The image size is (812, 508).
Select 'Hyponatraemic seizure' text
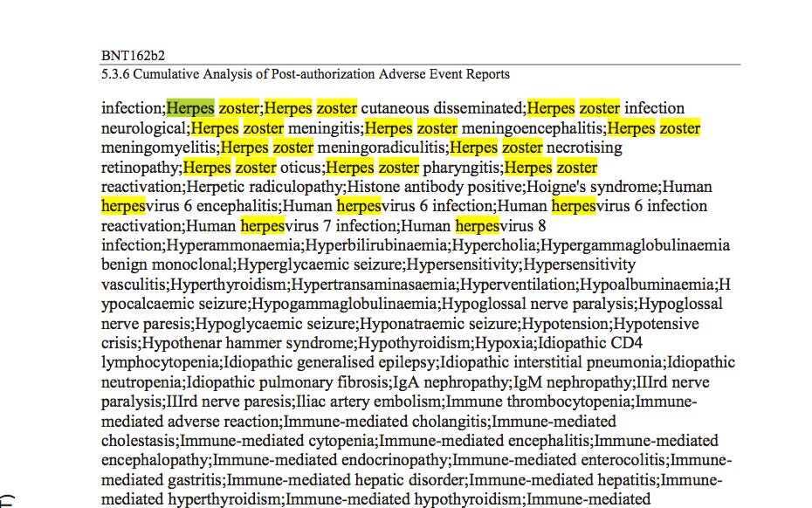click(x=439, y=324)
